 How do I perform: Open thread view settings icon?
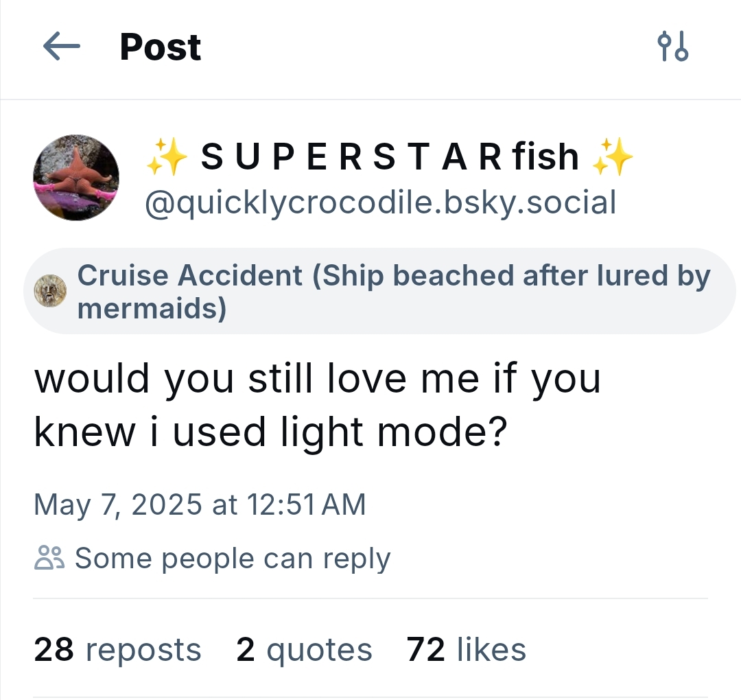[672, 47]
